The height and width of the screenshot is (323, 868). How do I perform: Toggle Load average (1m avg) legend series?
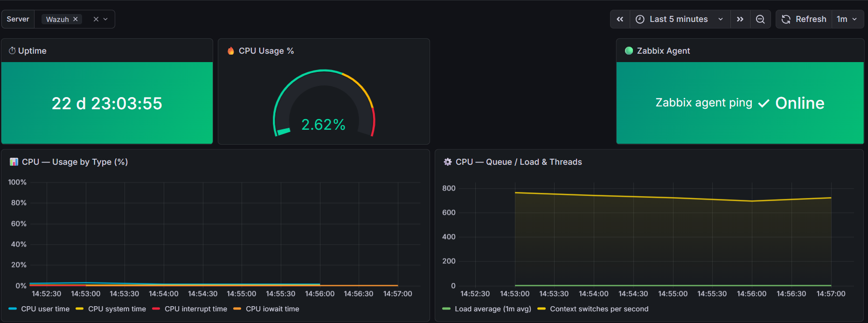click(x=487, y=309)
